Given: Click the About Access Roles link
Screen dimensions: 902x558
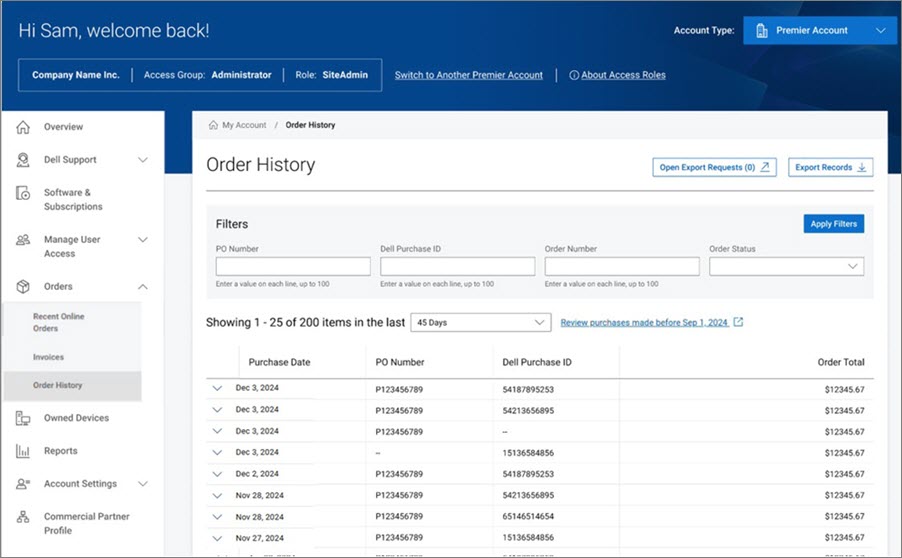Looking at the screenshot, I should (623, 75).
